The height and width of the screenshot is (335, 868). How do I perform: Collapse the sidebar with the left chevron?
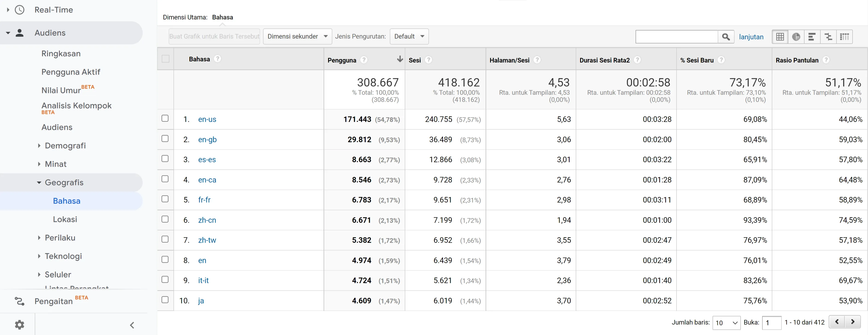[132, 325]
